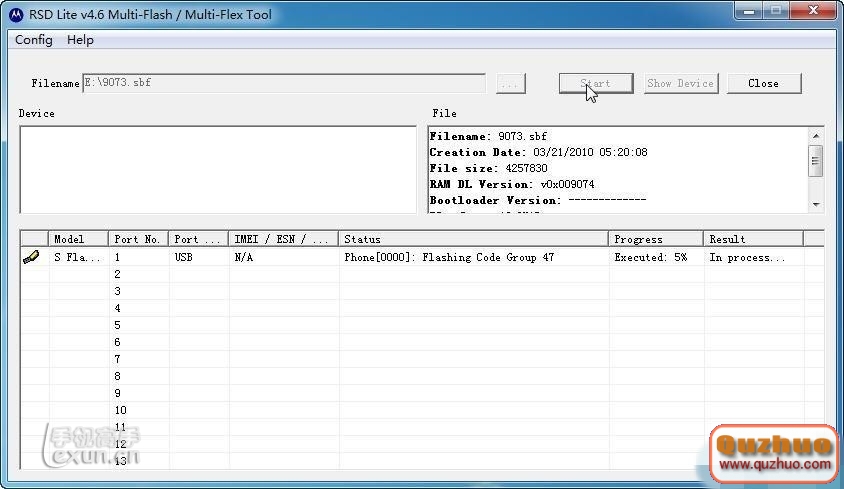Image resolution: width=844 pixels, height=489 pixels.
Task: Click the Start button
Action: 596,83
